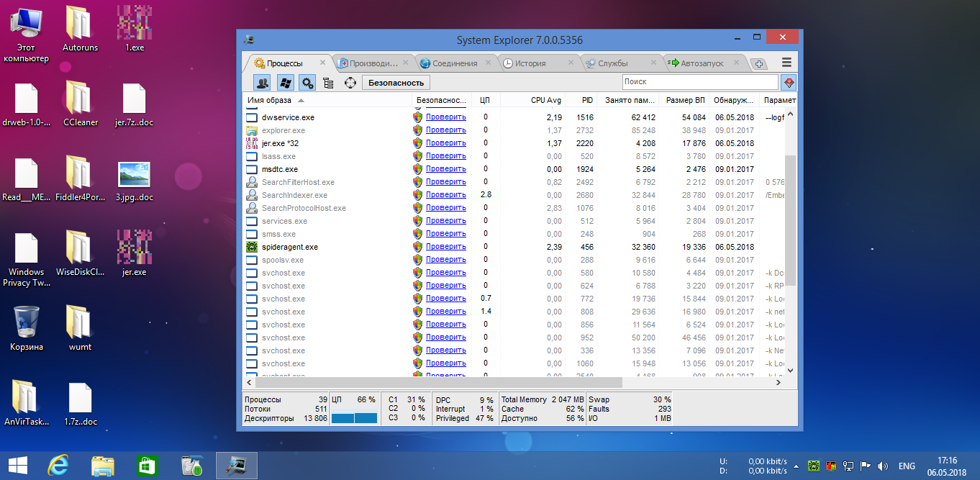Click the network tray icon
The image size is (980, 480).
(849, 466)
